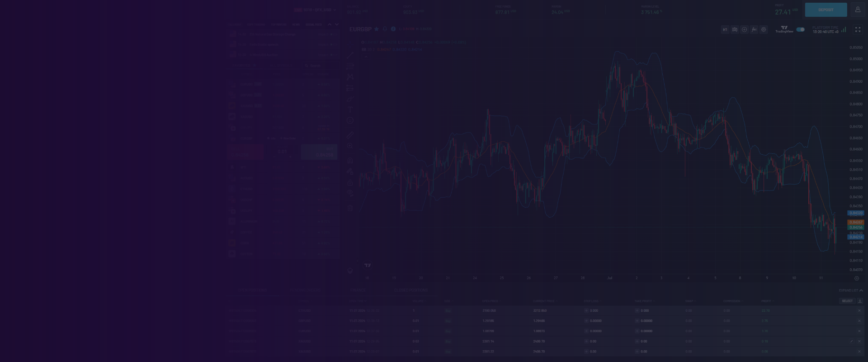Toggle EURGBP favorite star

(x=376, y=29)
